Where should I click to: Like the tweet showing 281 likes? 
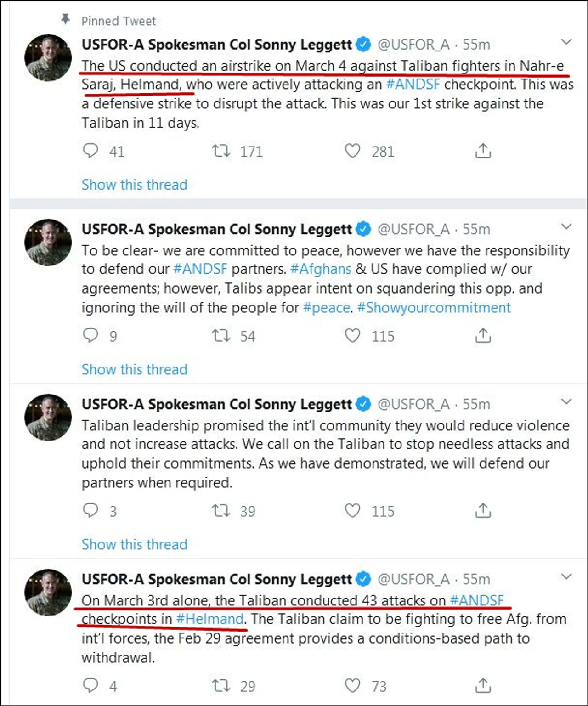tap(352, 151)
